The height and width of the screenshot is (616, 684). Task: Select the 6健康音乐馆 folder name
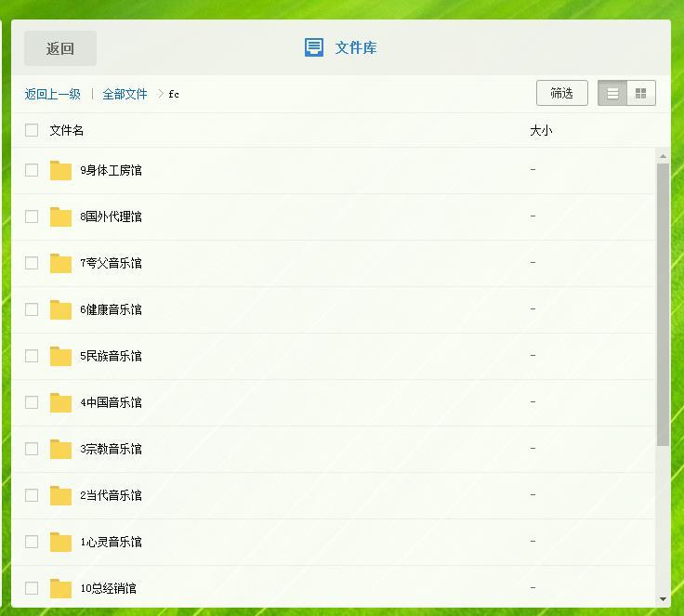[x=111, y=309]
